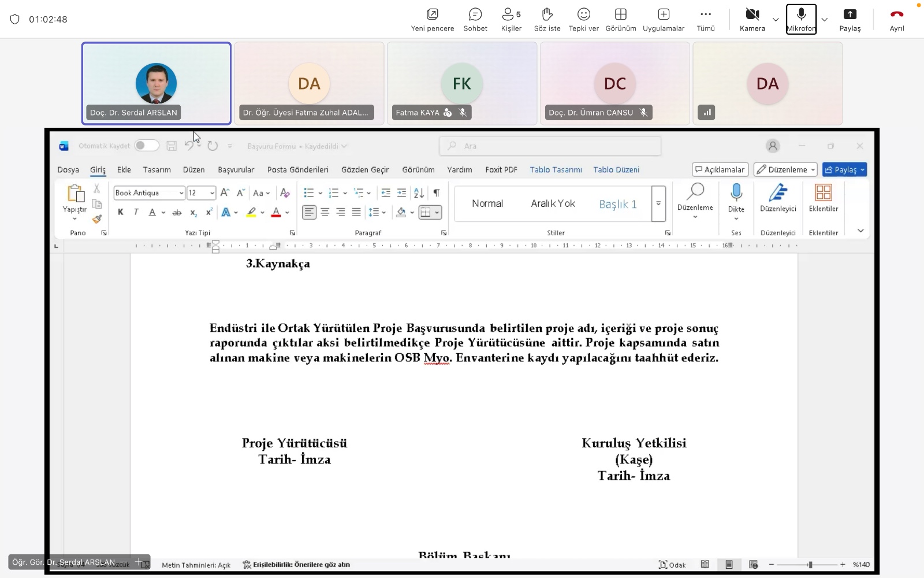The image size is (924, 578).
Task: Click the Paylaş share screen icon
Action: point(850,19)
